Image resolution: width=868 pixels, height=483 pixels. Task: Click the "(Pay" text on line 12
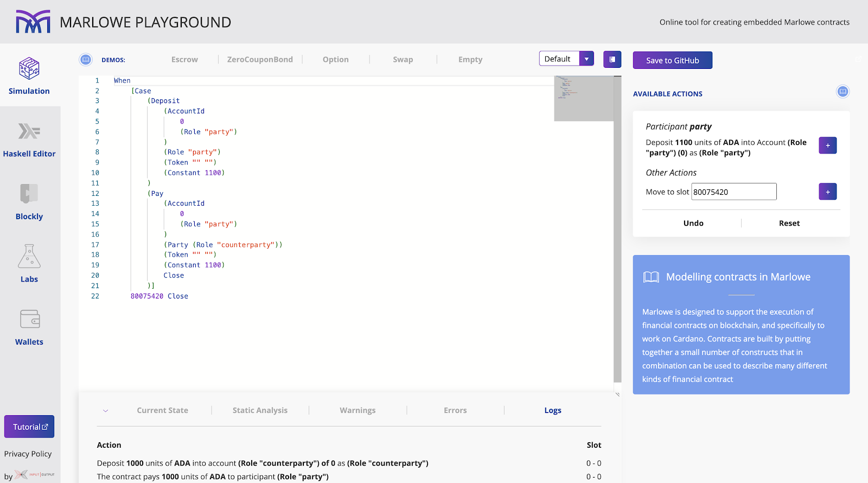155,194
